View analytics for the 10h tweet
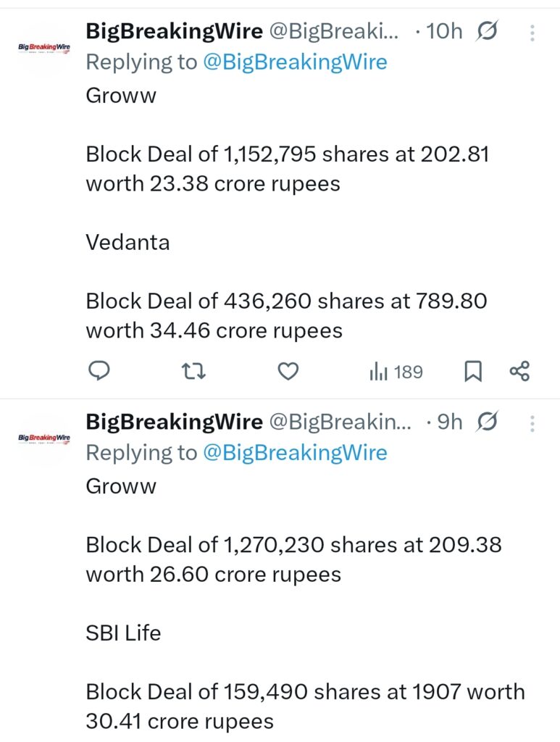Screen dimensions: 560x742 (380, 371)
